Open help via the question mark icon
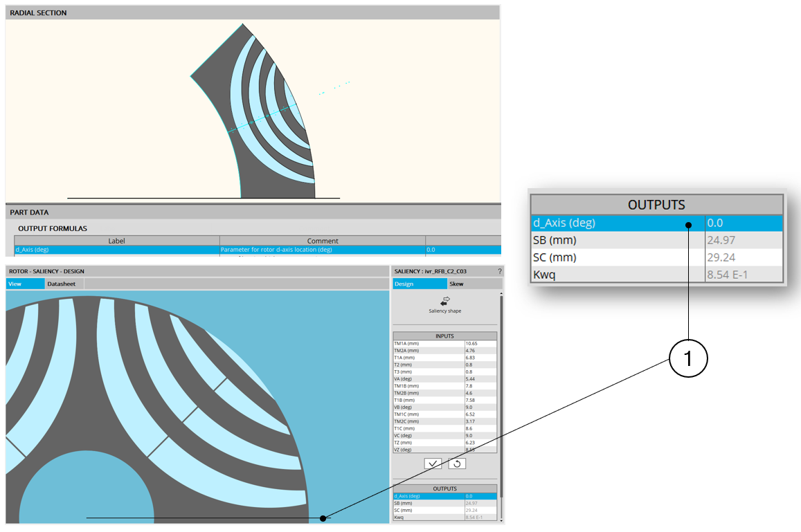 coord(499,271)
